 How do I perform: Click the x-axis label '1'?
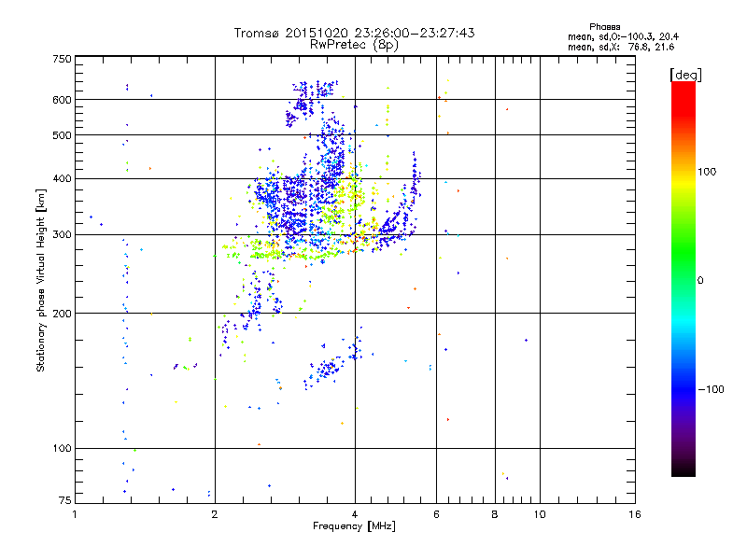pyautogui.click(x=75, y=514)
